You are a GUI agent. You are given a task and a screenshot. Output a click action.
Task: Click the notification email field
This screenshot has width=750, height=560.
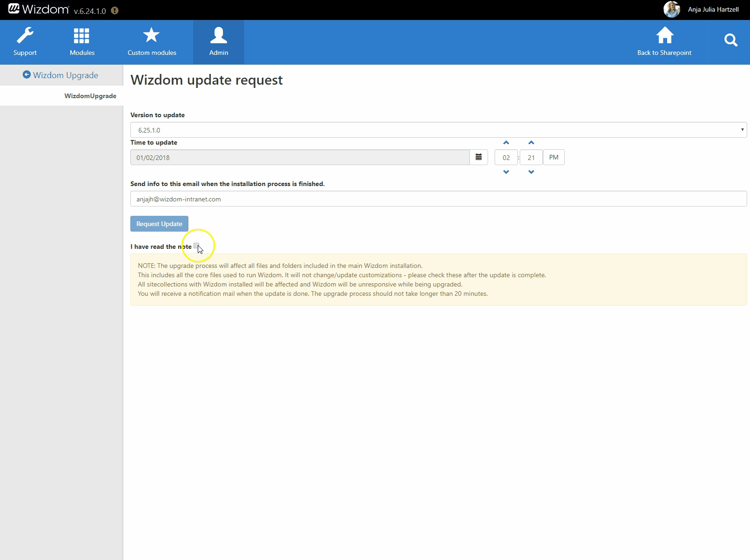pyautogui.click(x=438, y=199)
